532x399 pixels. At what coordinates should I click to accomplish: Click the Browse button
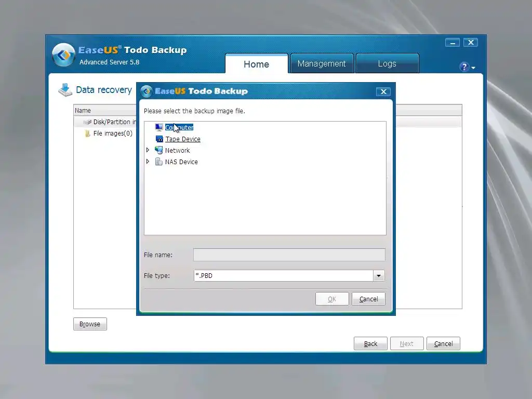pyautogui.click(x=90, y=324)
